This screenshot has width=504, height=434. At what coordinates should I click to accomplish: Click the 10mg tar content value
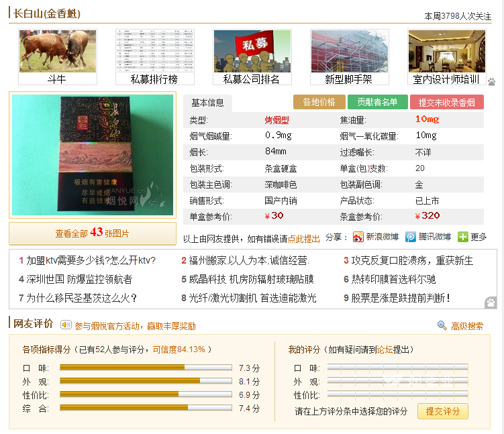pyautogui.click(x=427, y=119)
